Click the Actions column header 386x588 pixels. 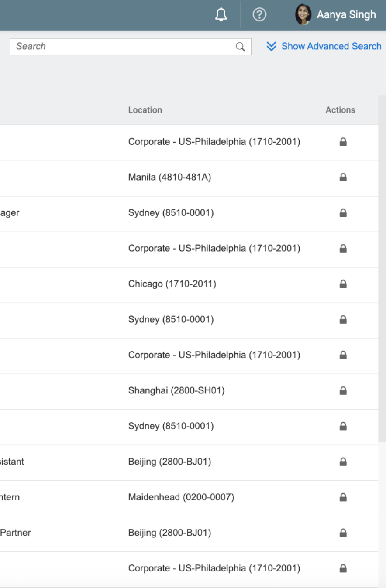[340, 110]
